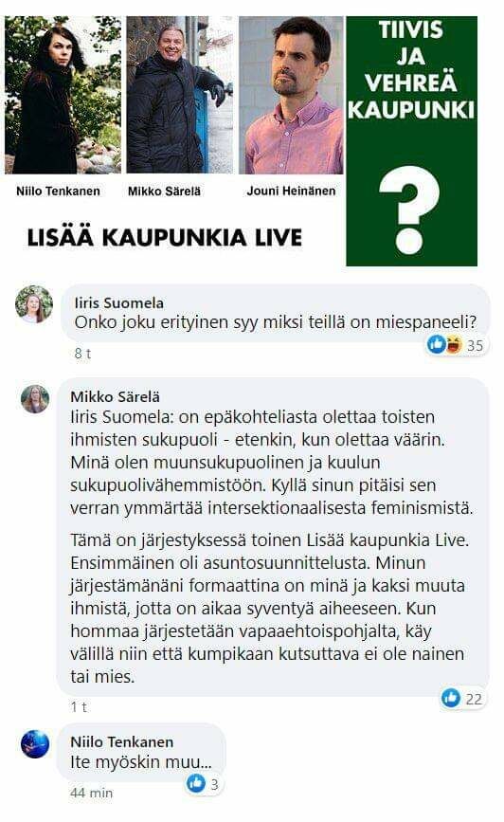Screen dimensions: 504x822
Task: Open Mikko Särelä's comment avatar
Action: [35, 399]
